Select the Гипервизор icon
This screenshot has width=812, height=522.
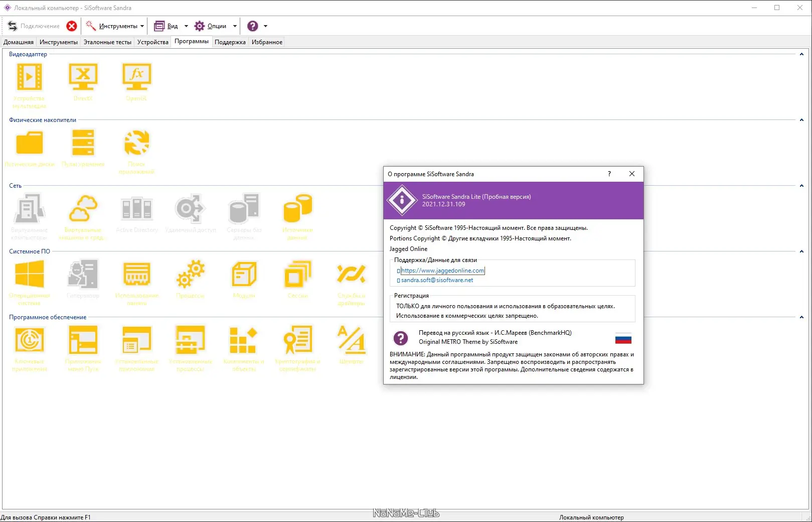83,274
